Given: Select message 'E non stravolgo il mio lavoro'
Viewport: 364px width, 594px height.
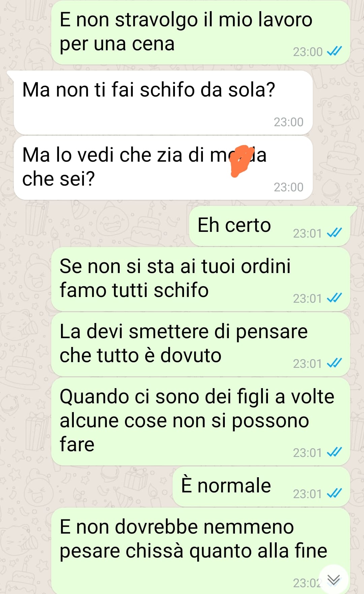Looking at the screenshot, I should pos(201,32).
